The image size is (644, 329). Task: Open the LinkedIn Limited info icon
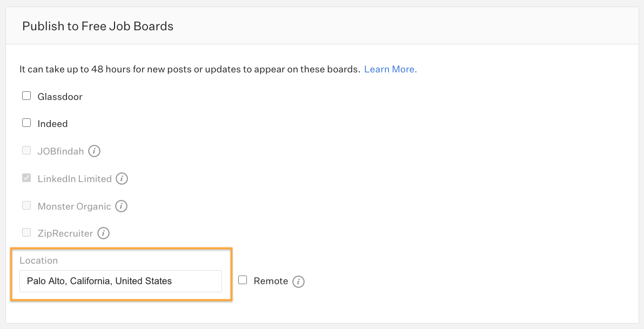(122, 179)
